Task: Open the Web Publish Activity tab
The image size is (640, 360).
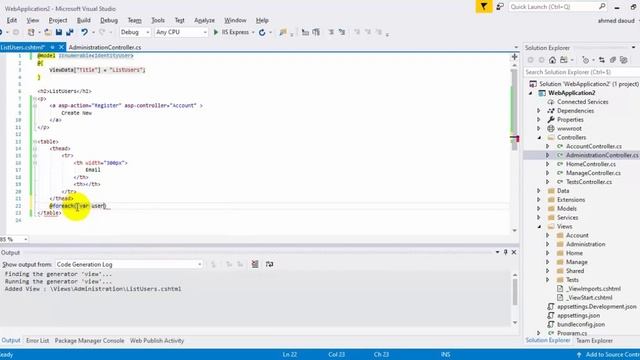Action: 157,340
